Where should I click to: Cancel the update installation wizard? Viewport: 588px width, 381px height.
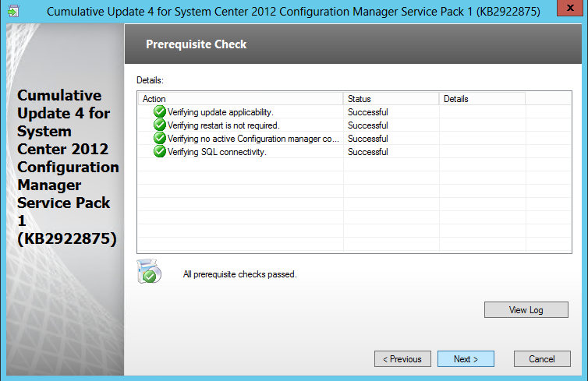pyautogui.click(x=541, y=359)
